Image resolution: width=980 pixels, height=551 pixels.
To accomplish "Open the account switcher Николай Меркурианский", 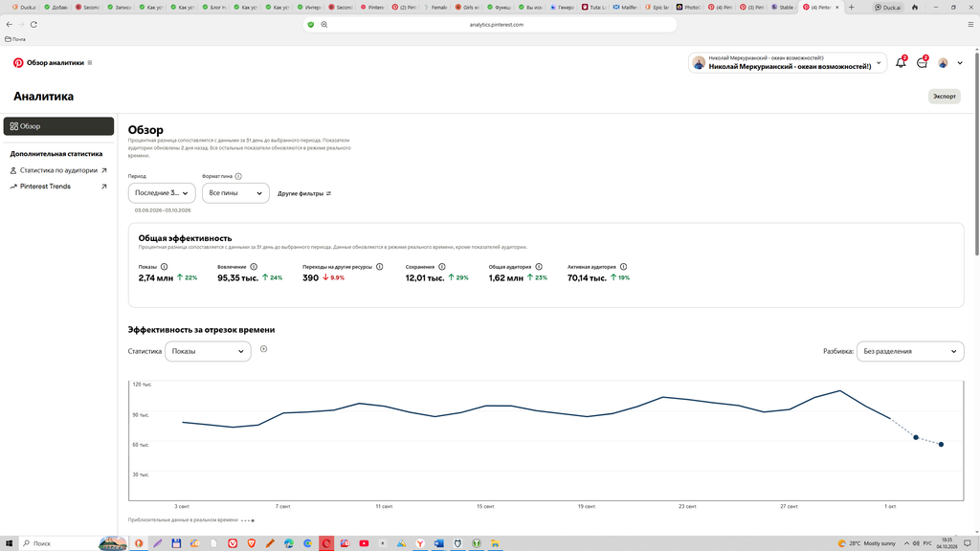I will pyautogui.click(x=788, y=62).
